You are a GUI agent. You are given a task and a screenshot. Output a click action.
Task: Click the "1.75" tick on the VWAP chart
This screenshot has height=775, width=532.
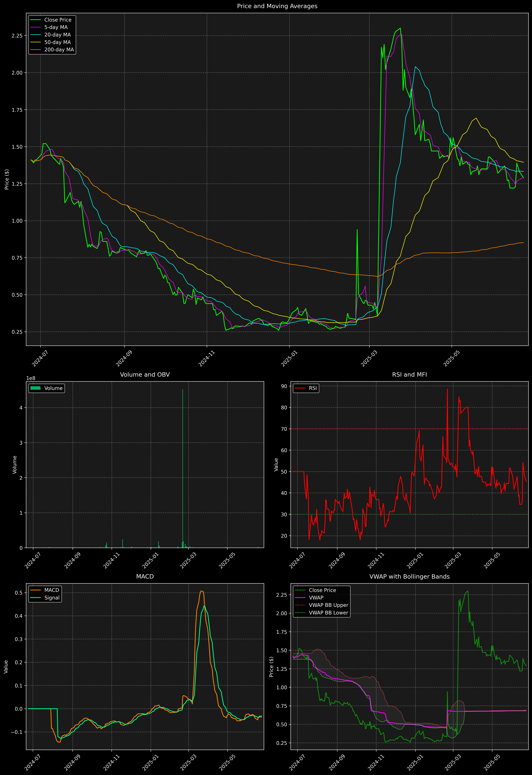pyautogui.click(x=282, y=632)
